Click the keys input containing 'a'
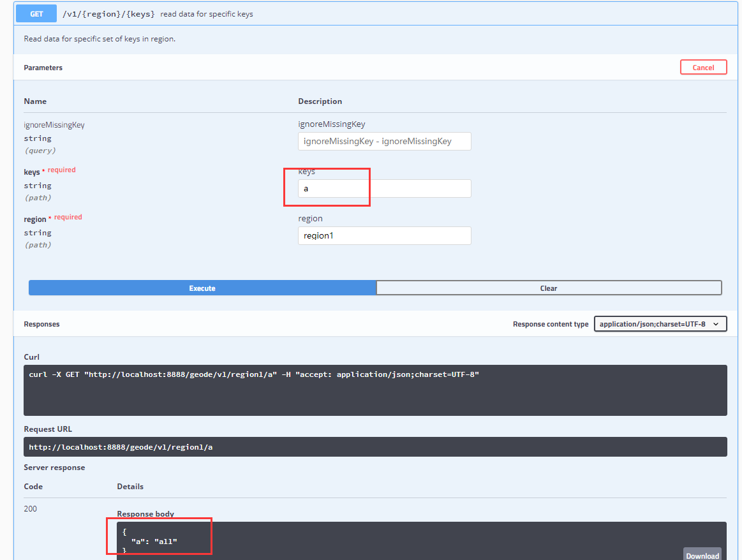The image size is (742, 560). pos(384,189)
